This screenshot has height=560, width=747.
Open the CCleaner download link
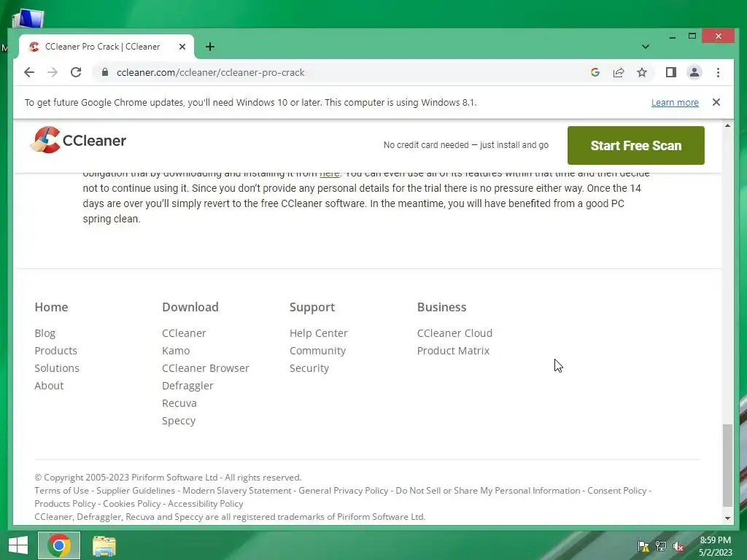pos(184,333)
